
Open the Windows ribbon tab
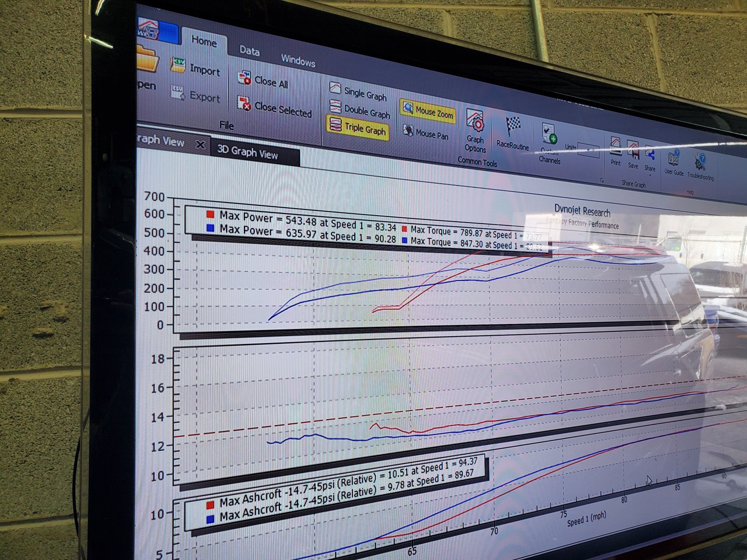(x=298, y=61)
